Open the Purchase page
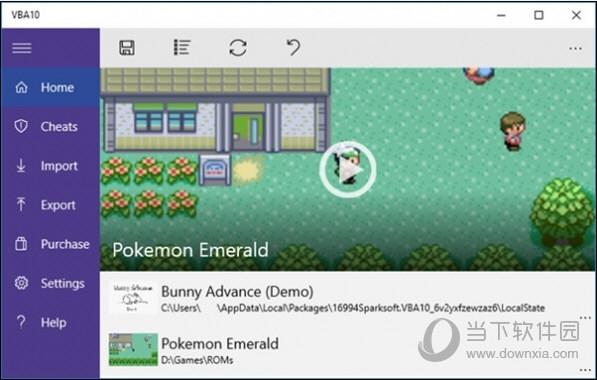 point(51,244)
